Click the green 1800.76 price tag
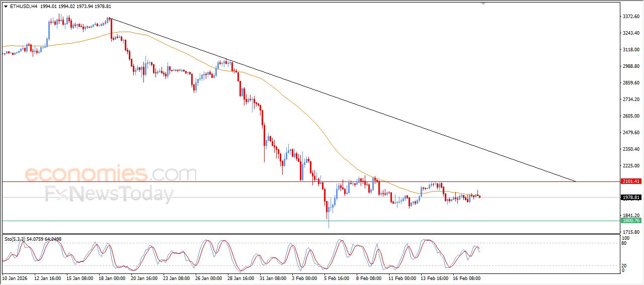The width and height of the screenshot is (644, 285). click(630, 221)
